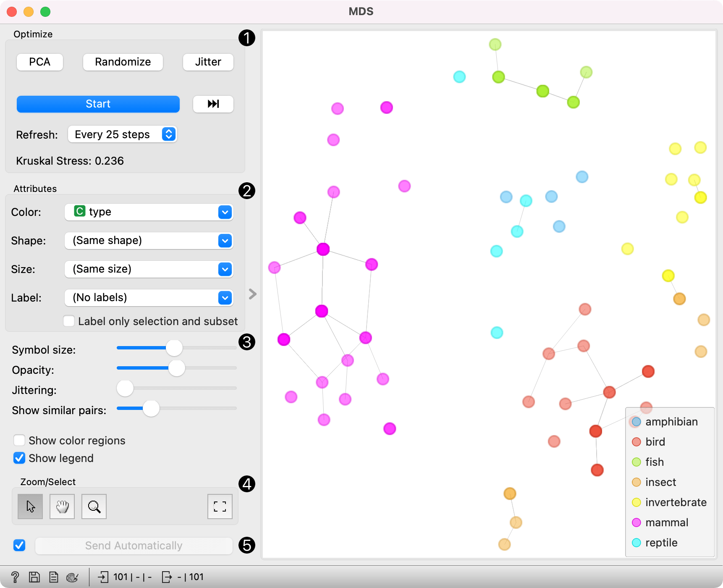Click the blue Start button
The image size is (723, 588).
coord(98,104)
